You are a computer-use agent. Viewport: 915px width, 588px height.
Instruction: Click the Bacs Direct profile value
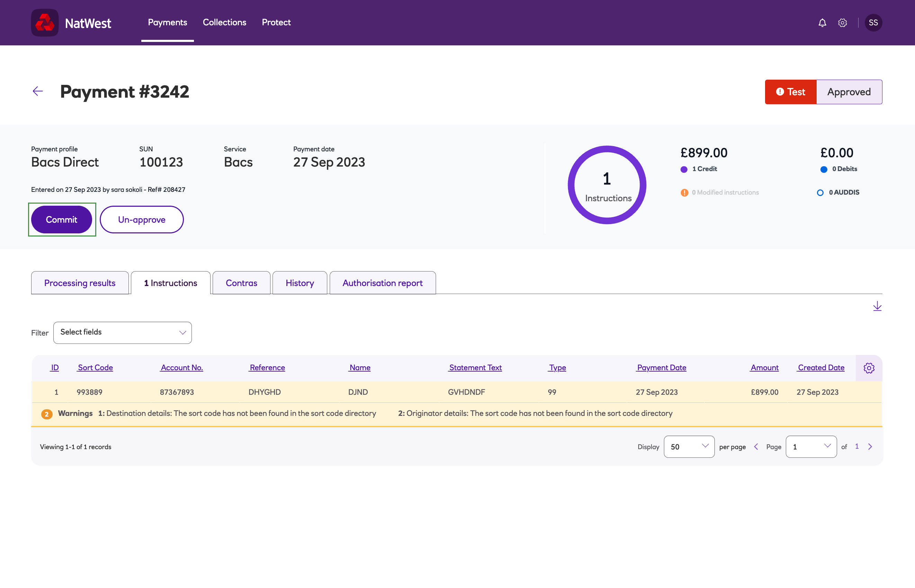pos(65,162)
